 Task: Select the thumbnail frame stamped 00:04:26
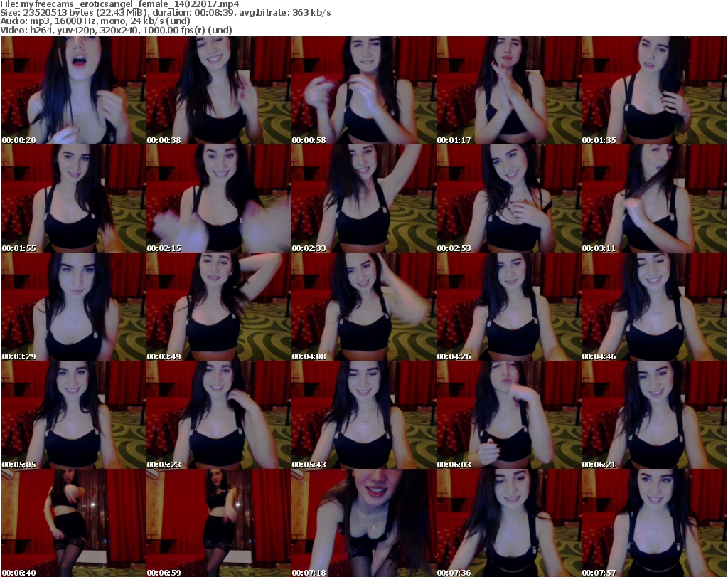509,307
